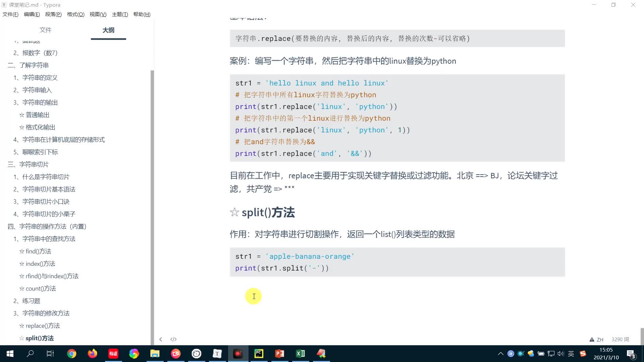Screen dimensions: 644x362
Task: Open Windows search from taskbar
Action: [x=30, y=354]
